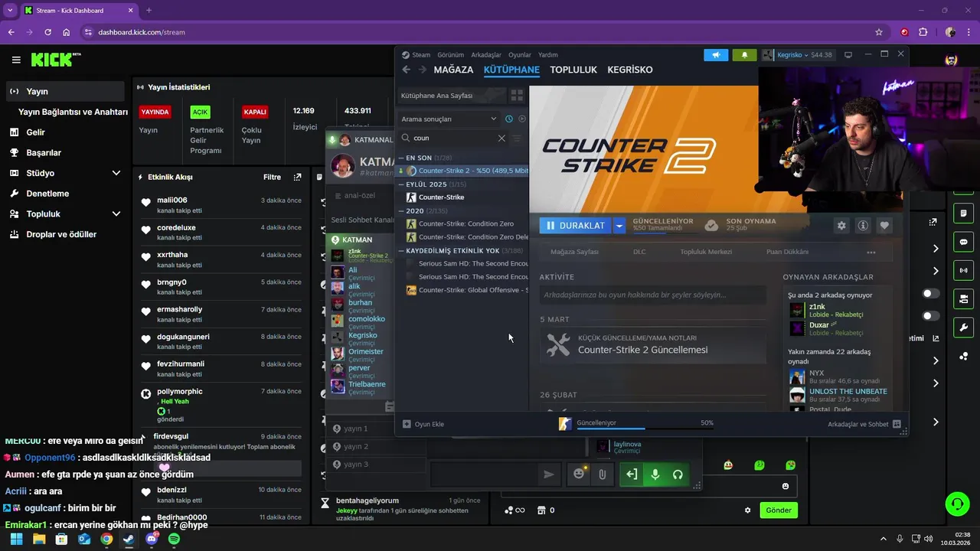
Task: Open the Arkadaşlar menu in Steam
Action: point(486,55)
